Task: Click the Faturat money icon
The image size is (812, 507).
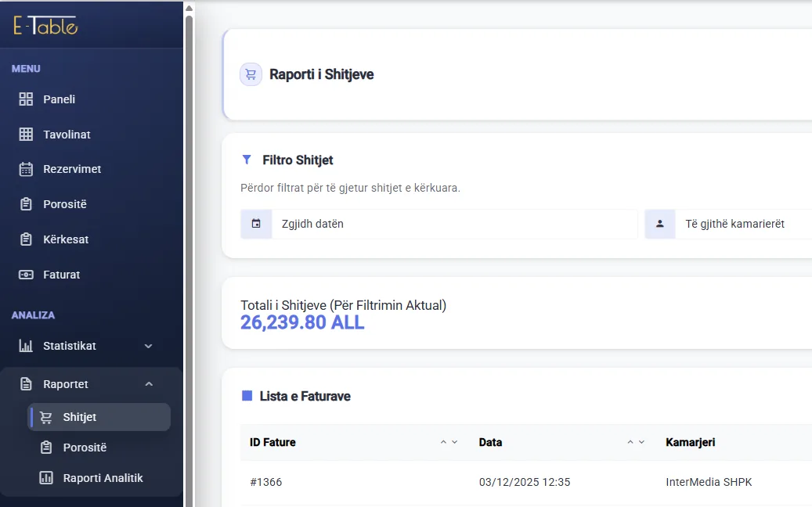Action: point(26,274)
